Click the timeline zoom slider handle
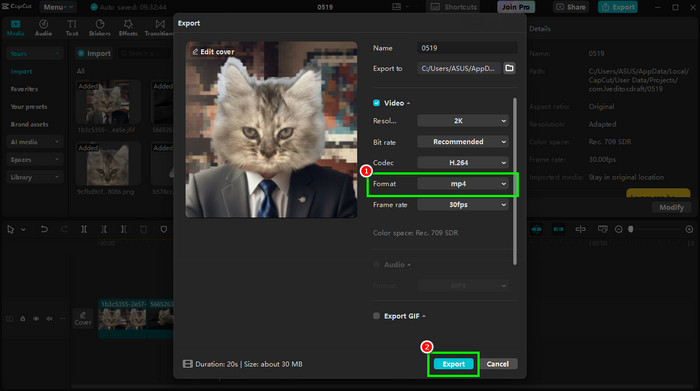The height and width of the screenshot is (391, 700). pyautogui.click(x=631, y=229)
